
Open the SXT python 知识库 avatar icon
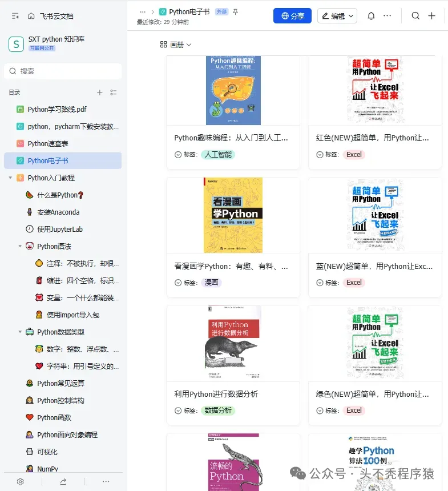[x=17, y=44]
